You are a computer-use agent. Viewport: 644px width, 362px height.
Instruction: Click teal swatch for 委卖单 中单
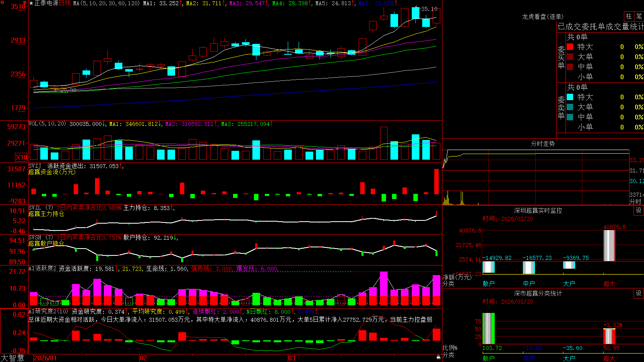570,117
